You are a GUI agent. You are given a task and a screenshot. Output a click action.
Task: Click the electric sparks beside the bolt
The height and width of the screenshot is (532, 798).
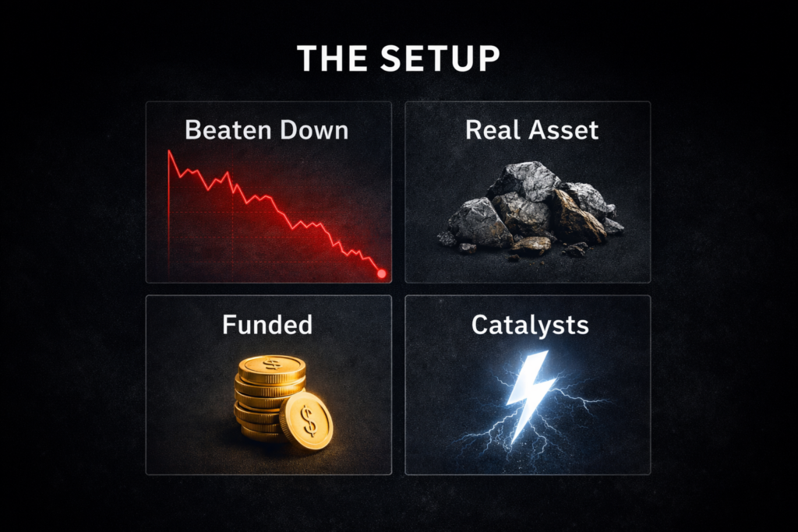click(580, 395)
